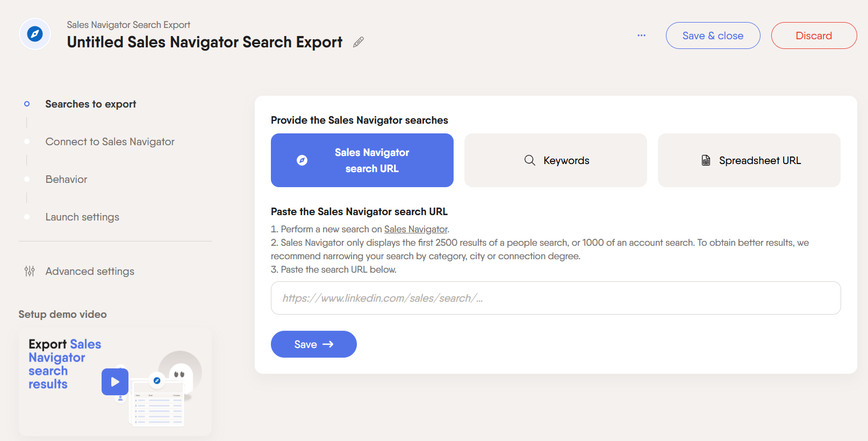Open the Export Sales Navigator video thumbnail
This screenshot has width=868, height=441.
[115, 382]
